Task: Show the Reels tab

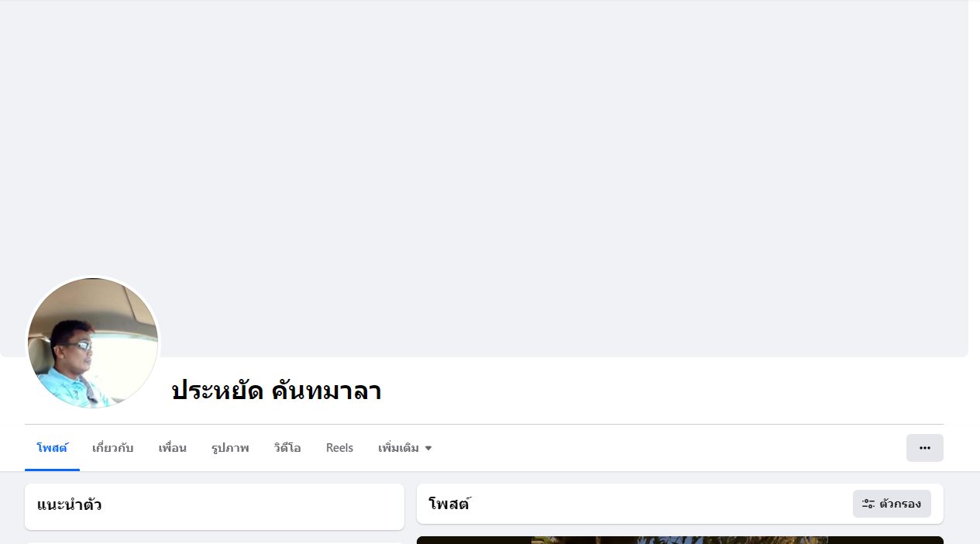Action: [x=339, y=448]
